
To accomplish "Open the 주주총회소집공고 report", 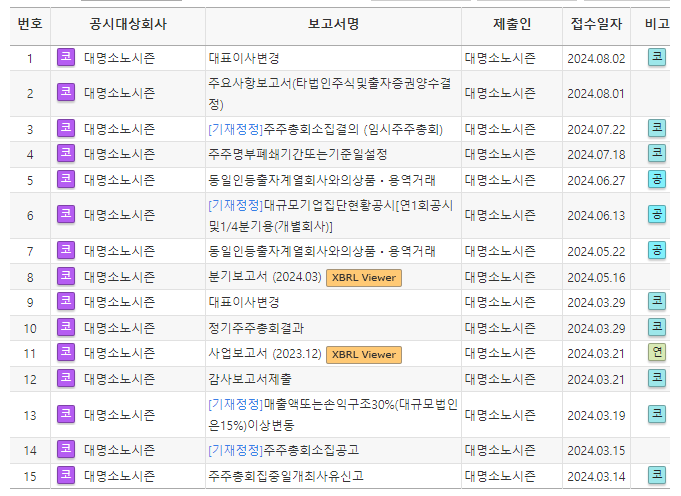I will pos(284,450).
